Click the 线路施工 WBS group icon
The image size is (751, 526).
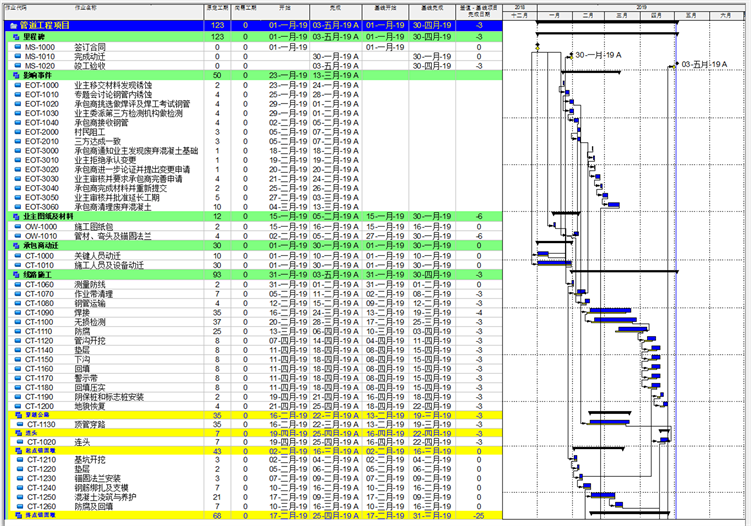(14, 274)
